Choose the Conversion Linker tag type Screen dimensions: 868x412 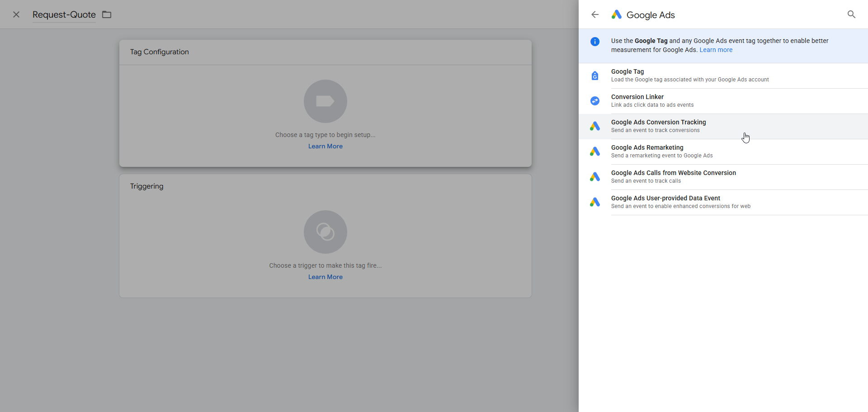click(x=723, y=101)
